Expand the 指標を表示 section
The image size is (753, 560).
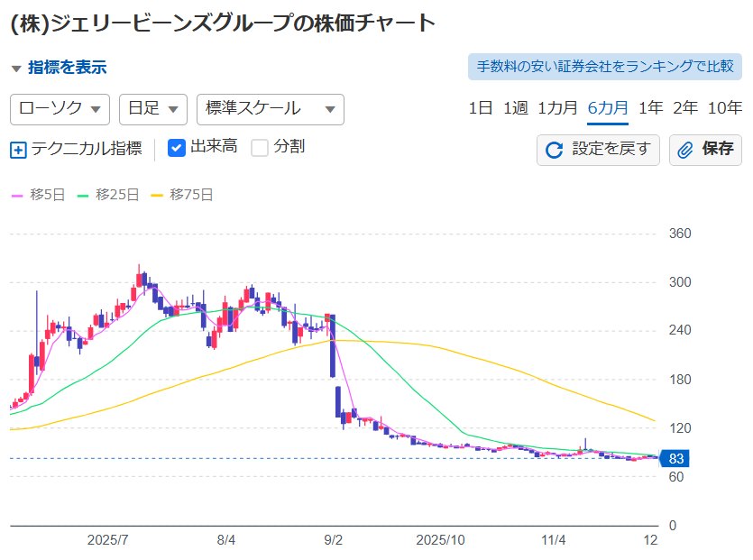(59, 68)
